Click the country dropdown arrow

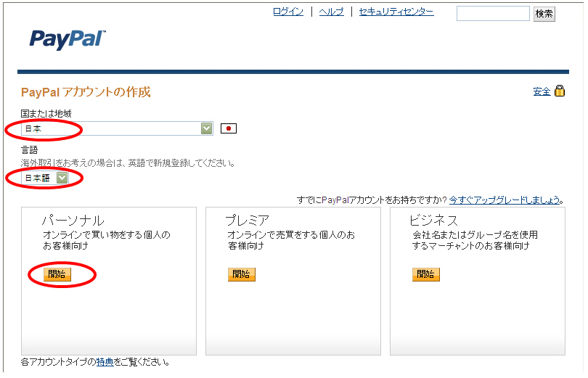[x=207, y=128]
